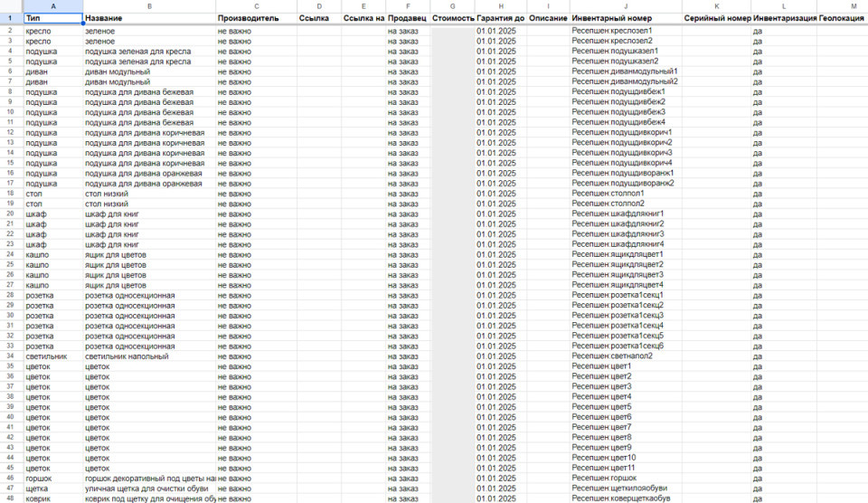Select cell 'Ресепшен:диванмодульный2'
The image size is (868, 503).
626,81
